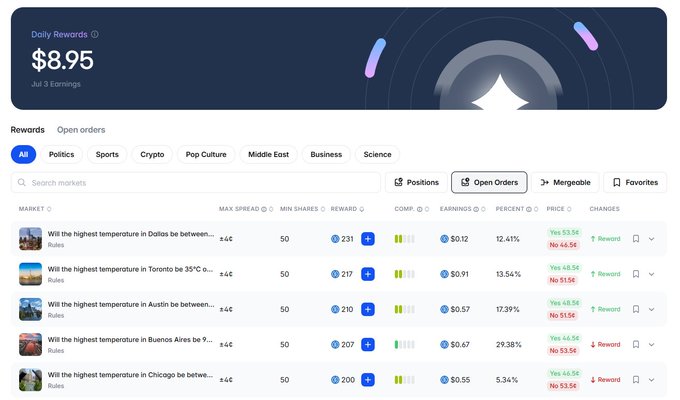Toggle the Open Orders filter button
This screenshot has height=400, width=680.
[x=489, y=182]
